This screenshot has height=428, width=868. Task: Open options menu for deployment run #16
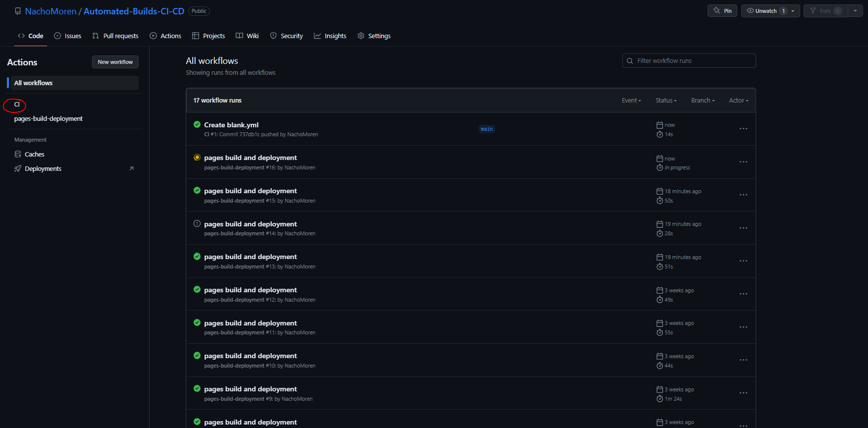point(743,162)
